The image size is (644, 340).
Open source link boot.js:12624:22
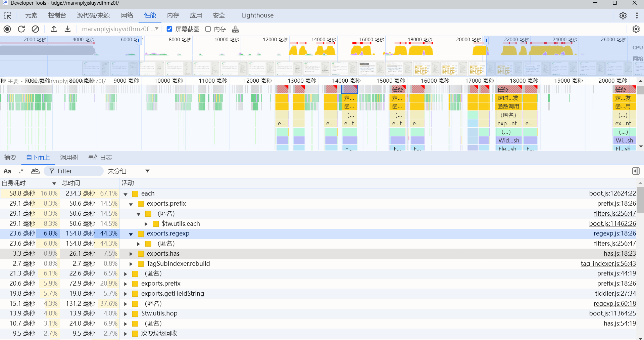(x=612, y=194)
